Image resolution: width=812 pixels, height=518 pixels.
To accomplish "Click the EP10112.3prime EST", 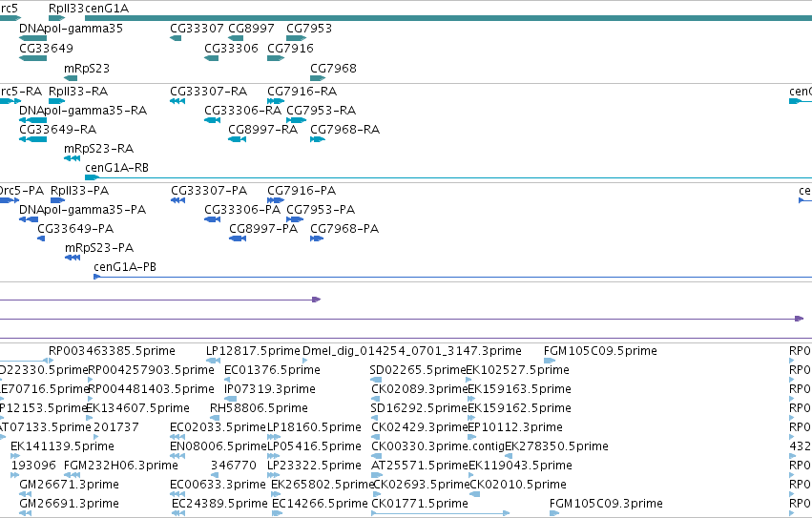I will pyautogui.click(x=471, y=437).
